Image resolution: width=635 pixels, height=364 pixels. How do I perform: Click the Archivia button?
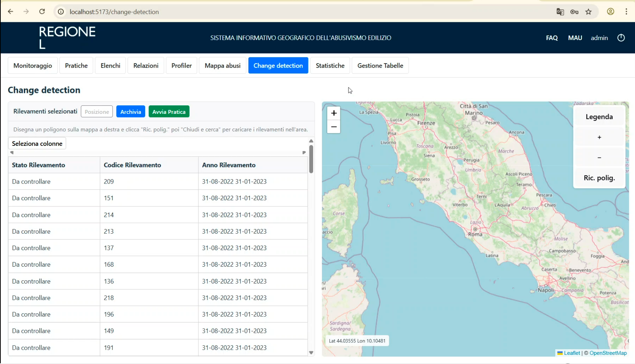(130, 112)
